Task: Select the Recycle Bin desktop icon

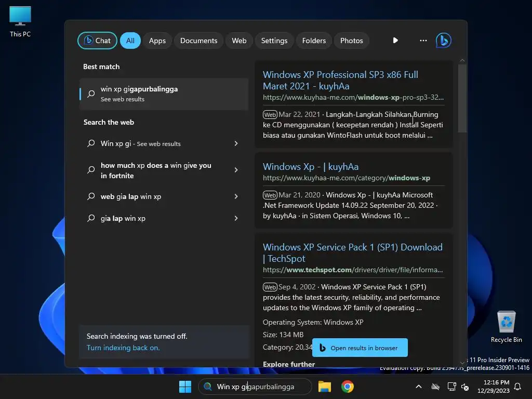Action: point(506,327)
